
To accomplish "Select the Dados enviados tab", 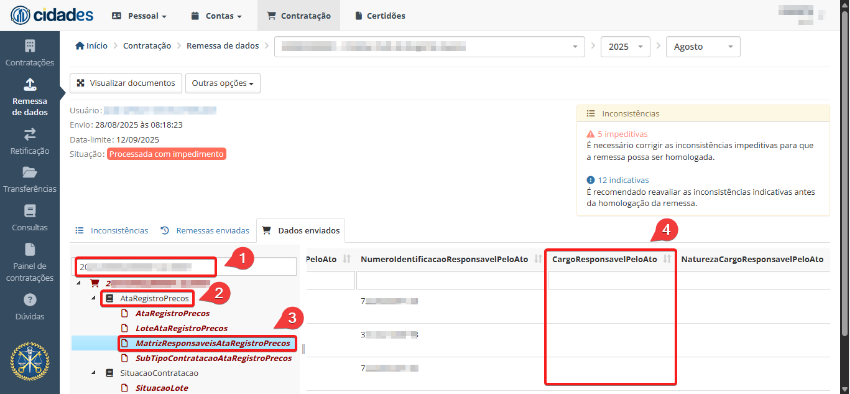I will click(x=301, y=231).
